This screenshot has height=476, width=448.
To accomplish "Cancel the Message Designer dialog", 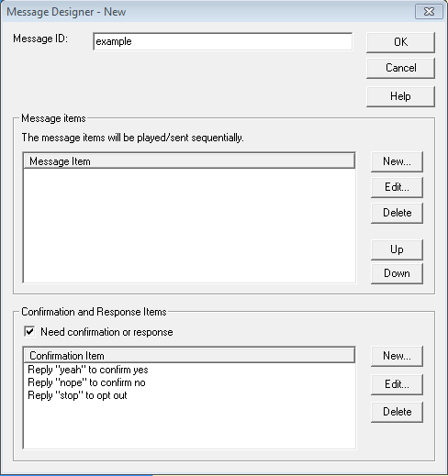I will coord(400,68).
